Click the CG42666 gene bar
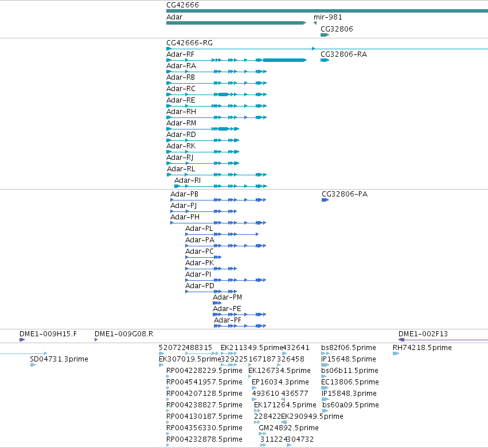This screenshot has height=448, width=488. pos(327,11)
